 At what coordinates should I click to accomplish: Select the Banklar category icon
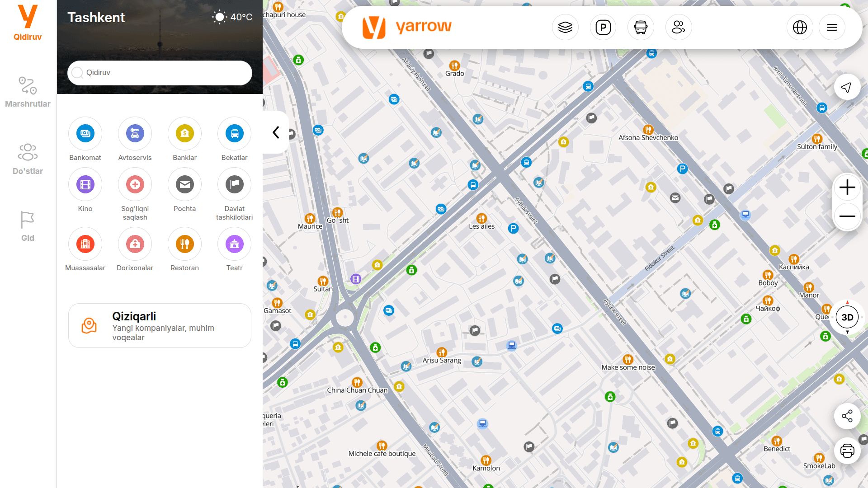[x=184, y=133]
